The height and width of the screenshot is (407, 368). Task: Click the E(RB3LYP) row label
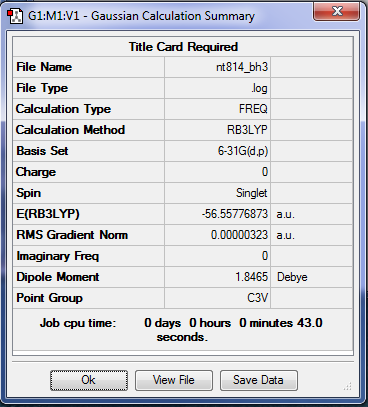48,214
